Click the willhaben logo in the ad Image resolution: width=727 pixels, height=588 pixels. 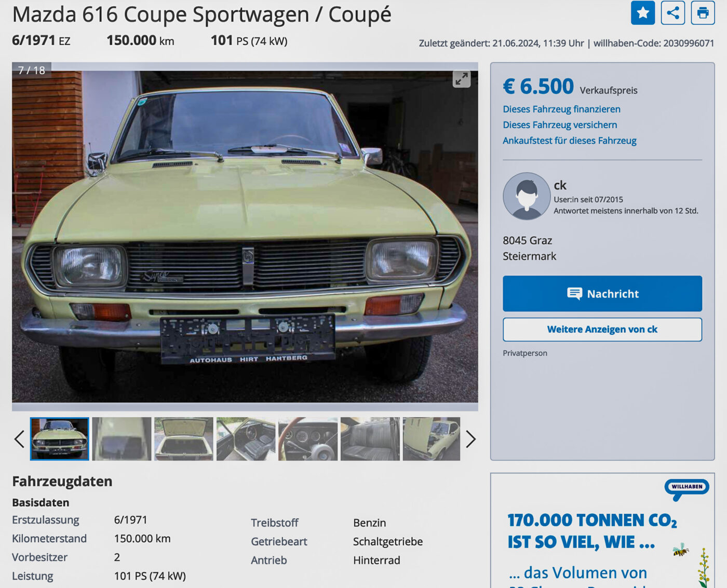click(686, 489)
